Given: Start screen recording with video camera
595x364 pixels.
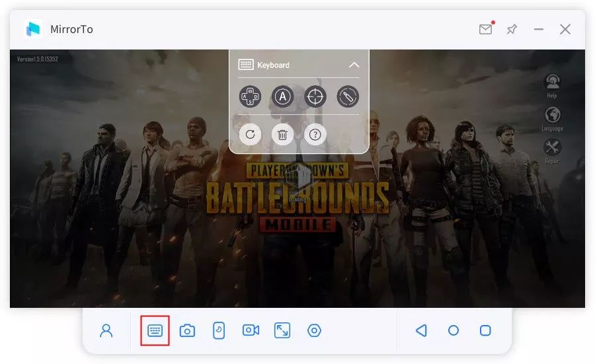Looking at the screenshot, I should 251,330.
